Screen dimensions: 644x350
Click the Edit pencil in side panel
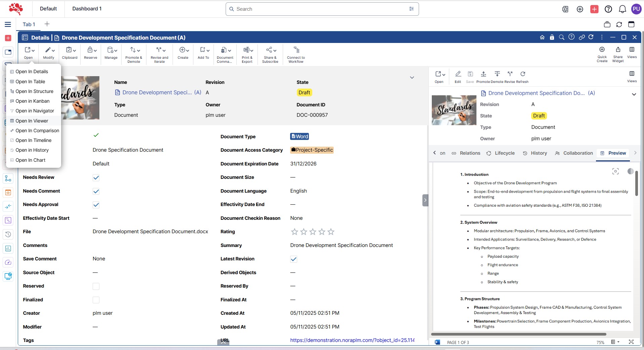tap(458, 74)
